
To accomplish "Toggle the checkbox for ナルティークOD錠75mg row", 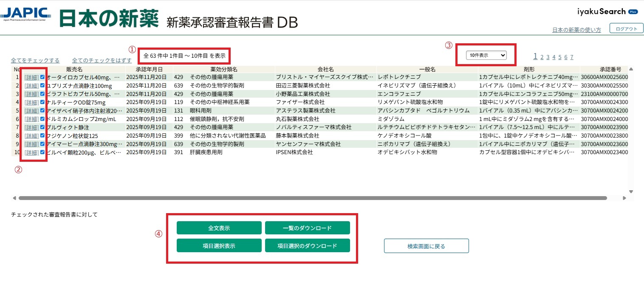I will click(x=42, y=102).
